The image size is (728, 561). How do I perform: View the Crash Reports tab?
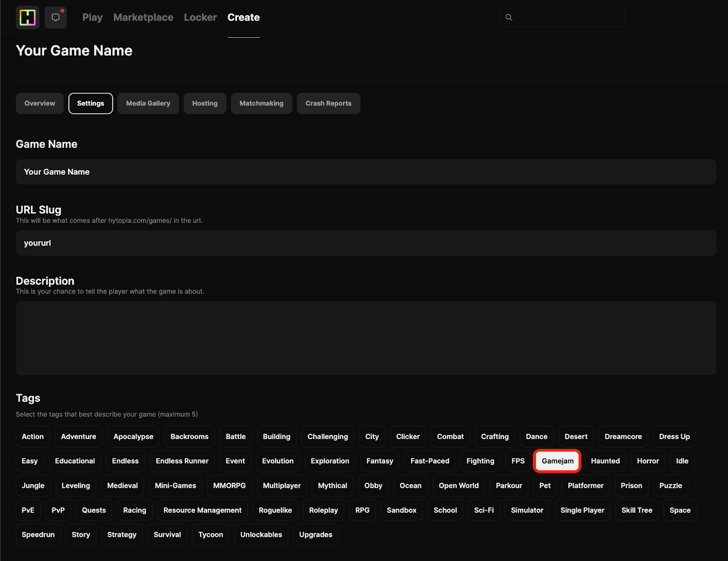[x=328, y=103]
